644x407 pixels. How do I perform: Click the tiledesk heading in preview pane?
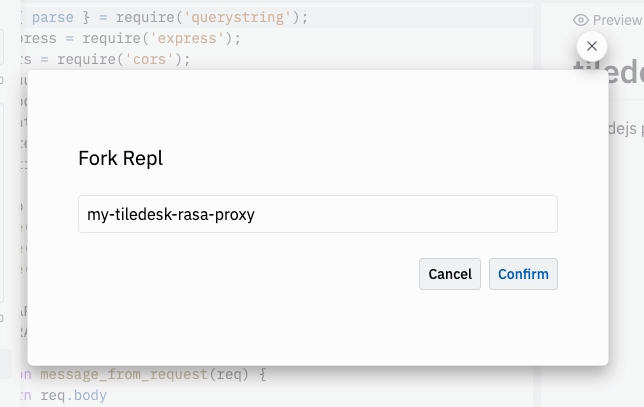click(x=610, y=73)
